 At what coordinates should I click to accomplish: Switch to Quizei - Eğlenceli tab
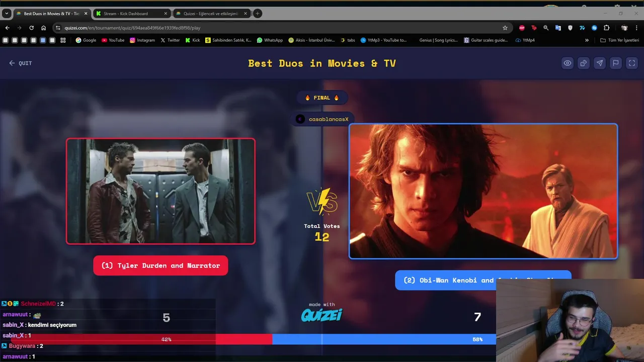211,14
